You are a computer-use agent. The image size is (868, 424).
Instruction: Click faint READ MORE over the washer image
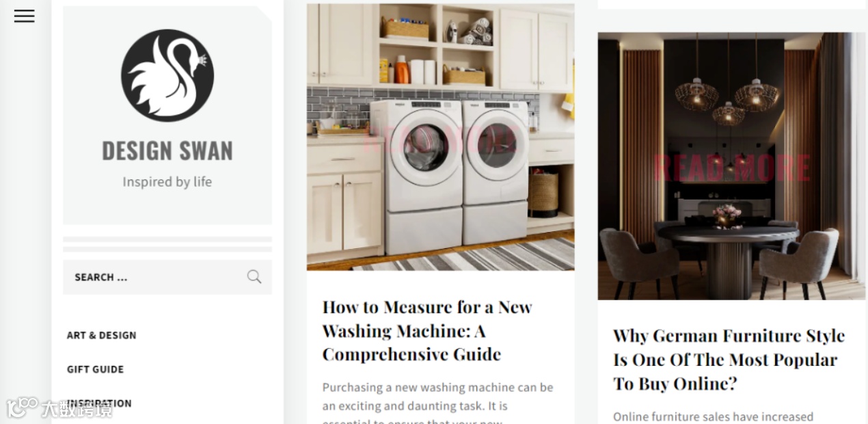pos(440,139)
